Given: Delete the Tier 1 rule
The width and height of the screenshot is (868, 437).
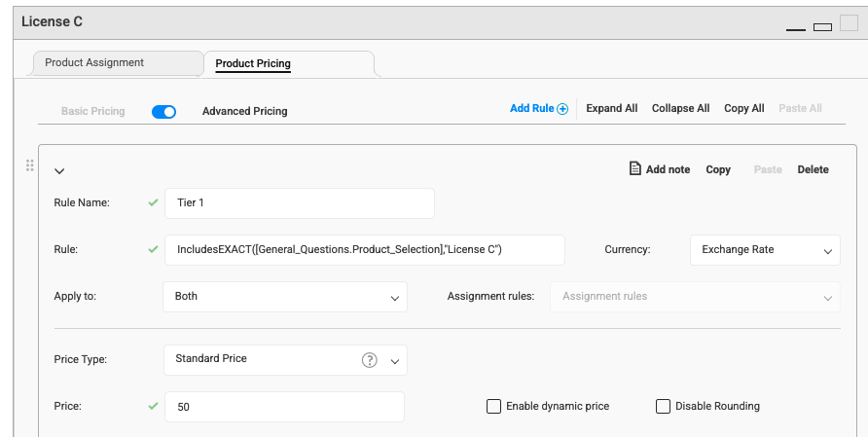Looking at the screenshot, I should 813,169.
